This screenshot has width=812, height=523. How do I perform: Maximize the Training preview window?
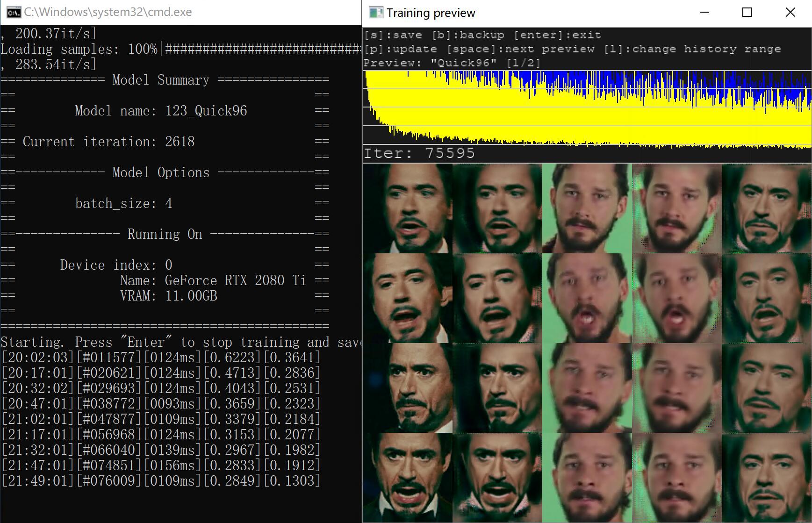point(747,12)
